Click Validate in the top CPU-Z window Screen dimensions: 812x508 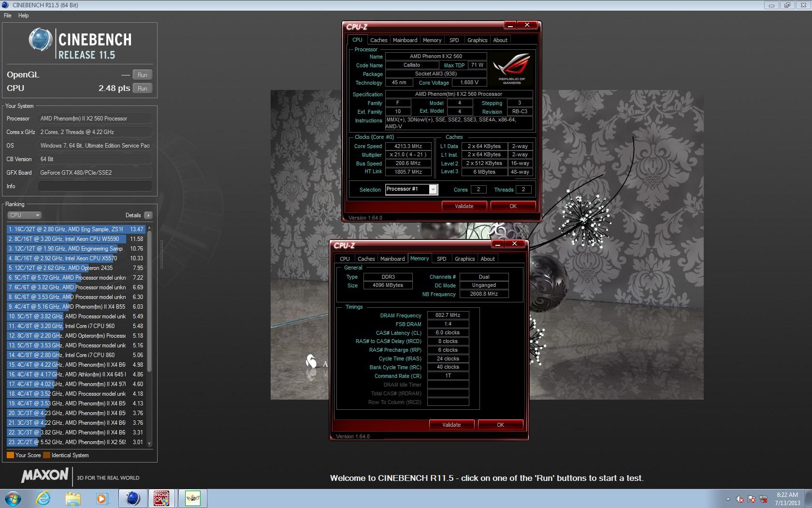pos(464,206)
